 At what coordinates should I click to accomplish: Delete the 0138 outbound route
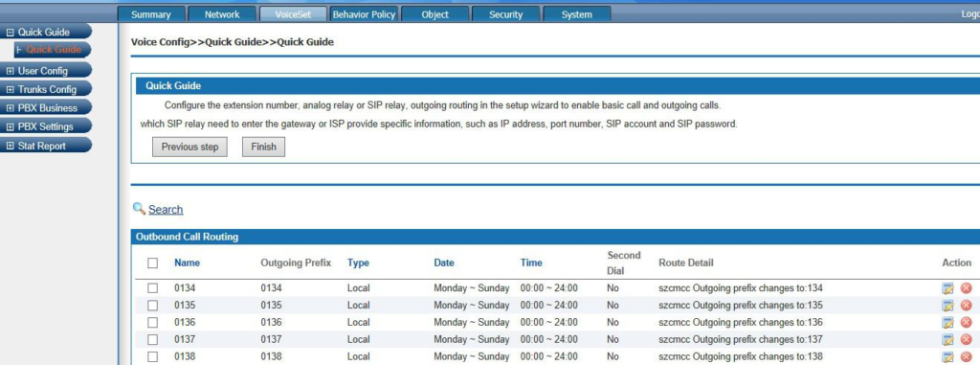[x=966, y=357]
